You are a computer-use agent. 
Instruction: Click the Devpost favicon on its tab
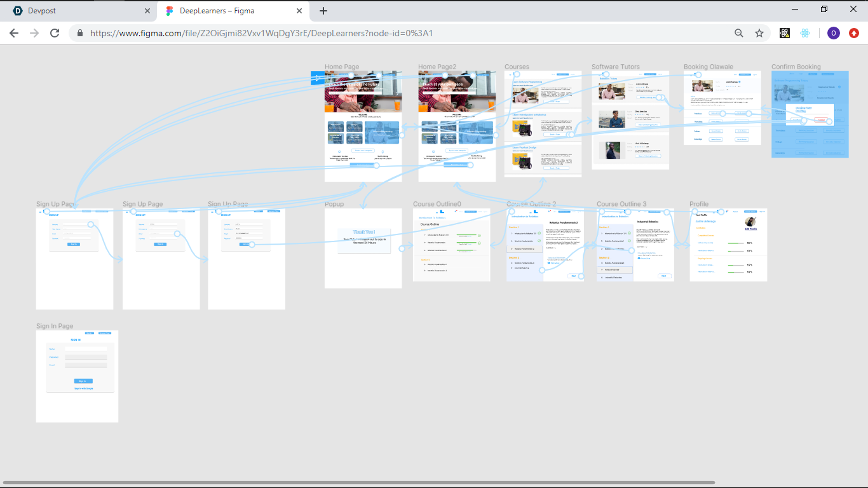tap(17, 11)
